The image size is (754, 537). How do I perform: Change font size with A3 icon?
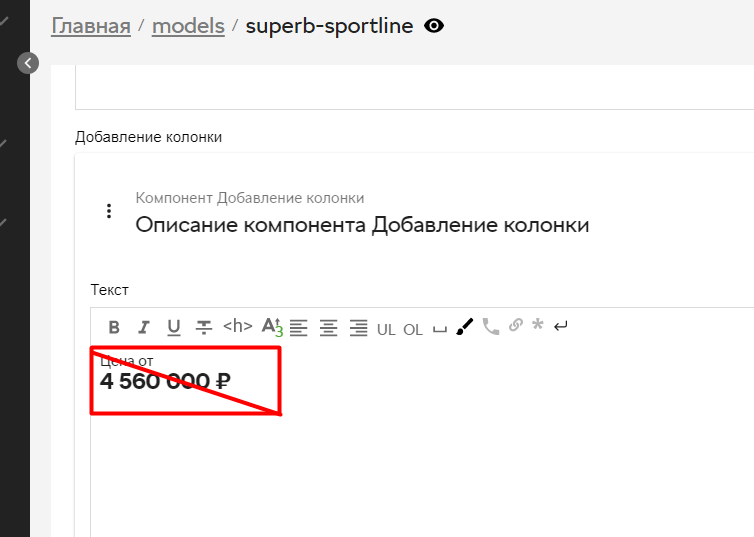pos(272,327)
